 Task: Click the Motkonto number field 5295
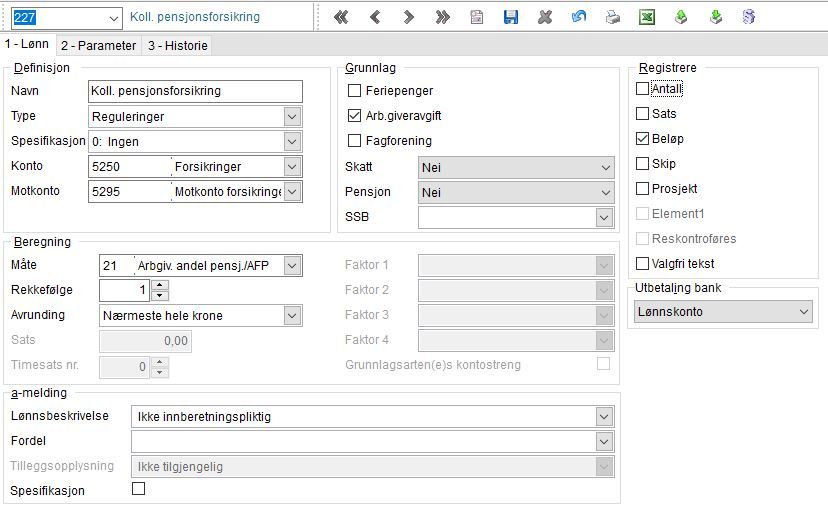129,192
